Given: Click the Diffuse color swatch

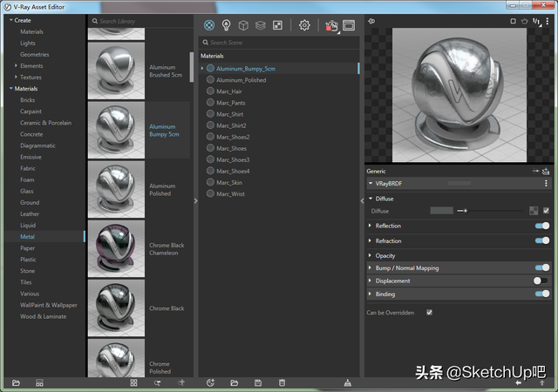Looking at the screenshot, I should point(441,211).
